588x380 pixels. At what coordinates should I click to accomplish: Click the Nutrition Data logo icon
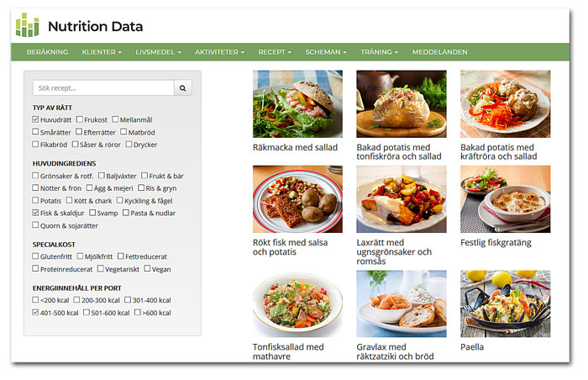(28, 25)
